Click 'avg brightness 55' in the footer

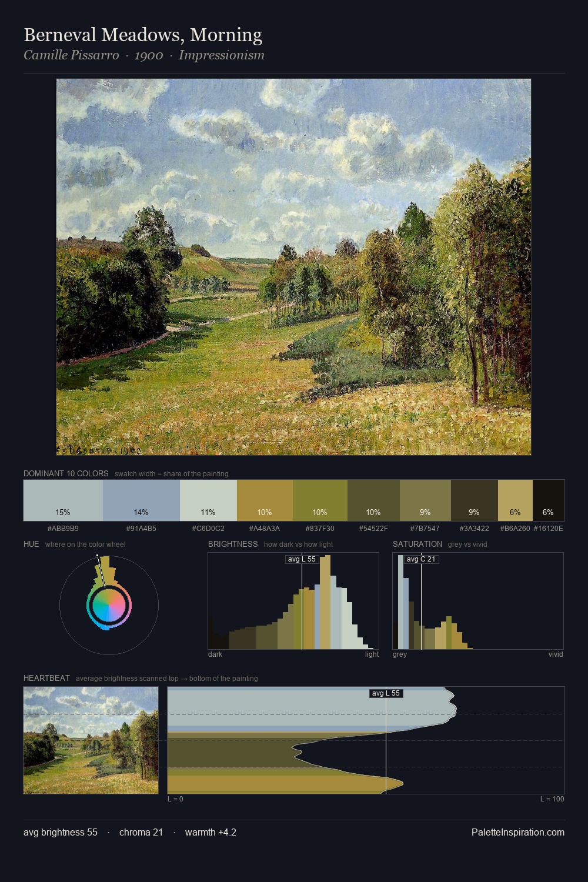click(61, 832)
